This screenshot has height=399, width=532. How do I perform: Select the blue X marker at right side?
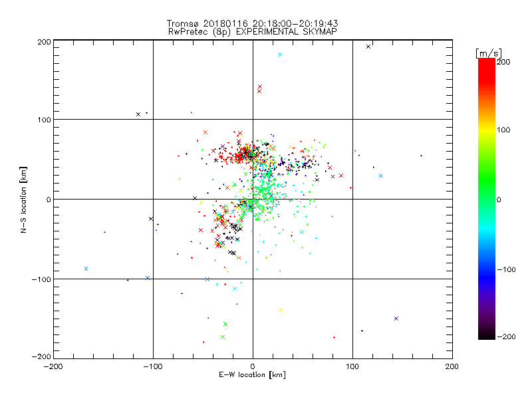click(x=381, y=176)
